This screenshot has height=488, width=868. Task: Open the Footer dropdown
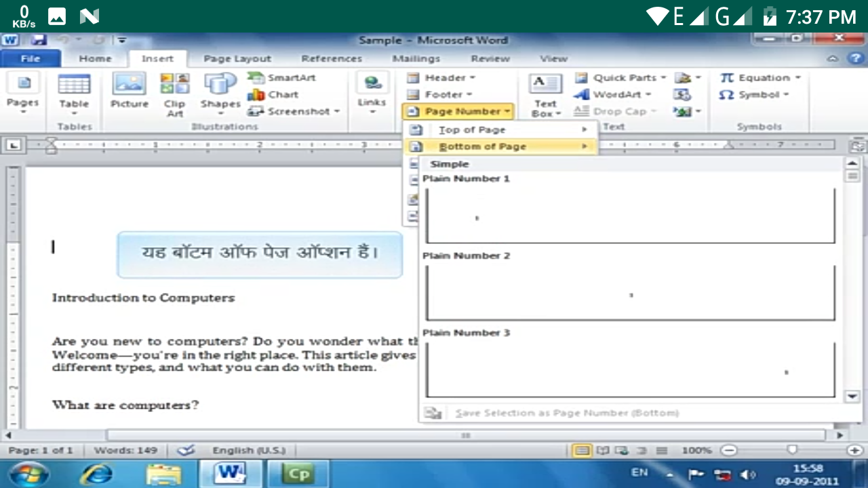440,94
